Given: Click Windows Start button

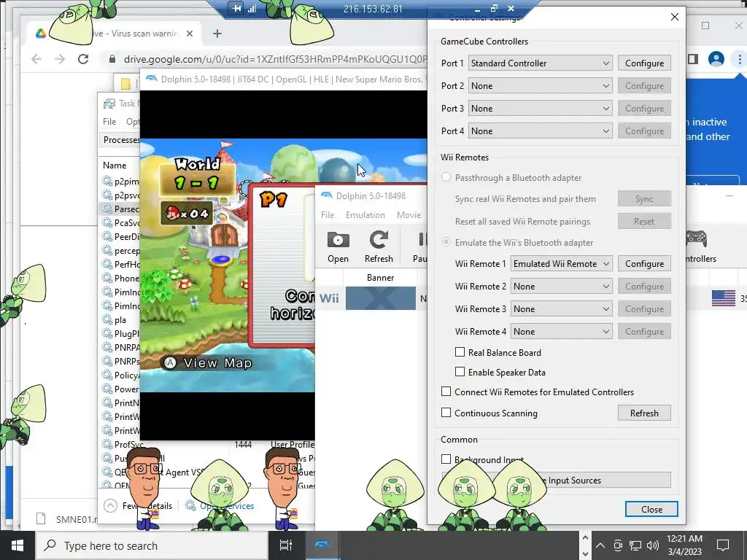Looking at the screenshot, I should [x=18, y=545].
